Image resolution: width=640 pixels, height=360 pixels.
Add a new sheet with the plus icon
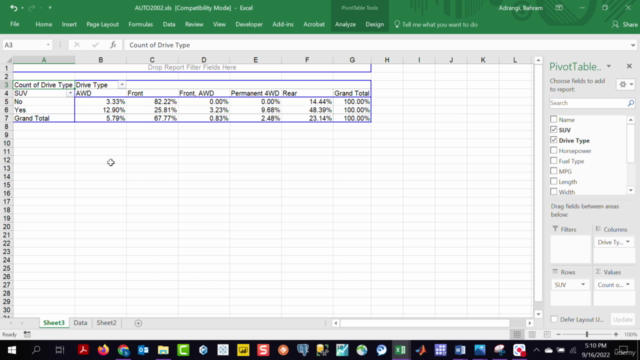pos(138,323)
